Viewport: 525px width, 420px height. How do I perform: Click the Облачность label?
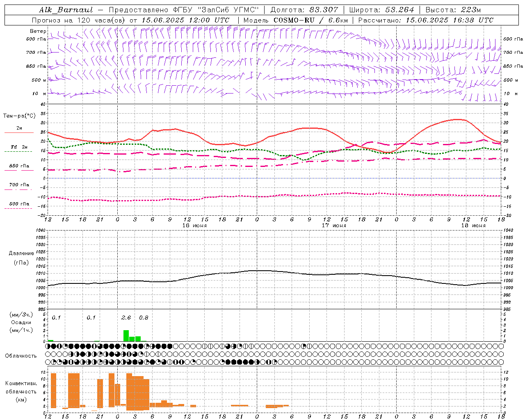(x=21, y=356)
